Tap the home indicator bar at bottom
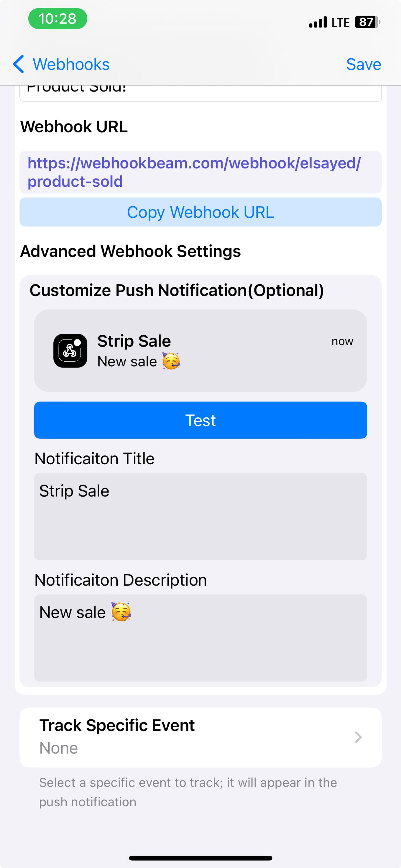Screen dimensions: 401x868 (200, 858)
